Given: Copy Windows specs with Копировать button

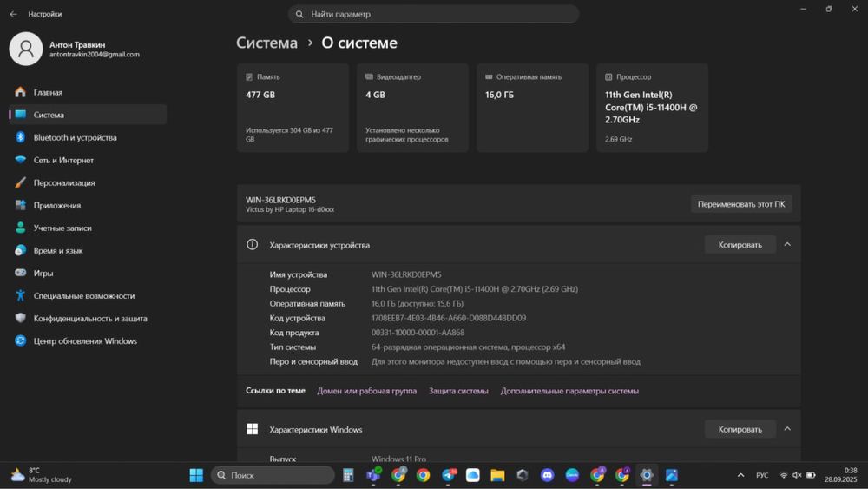Looking at the screenshot, I should click(x=740, y=429).
